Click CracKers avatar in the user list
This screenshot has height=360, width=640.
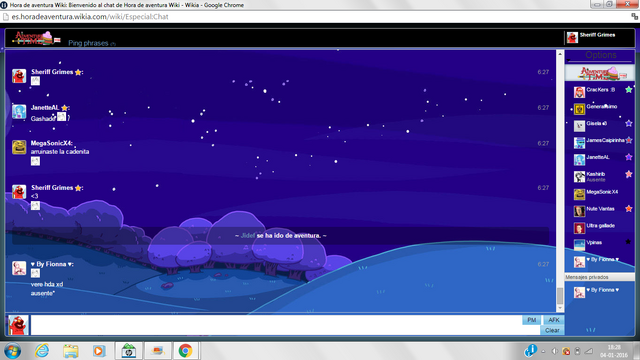(x=579, y=92)
